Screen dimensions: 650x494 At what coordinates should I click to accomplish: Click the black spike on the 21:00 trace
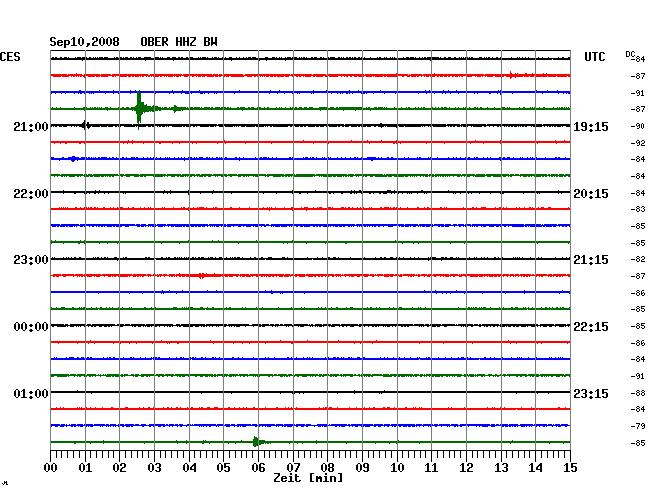coord(85,125)
